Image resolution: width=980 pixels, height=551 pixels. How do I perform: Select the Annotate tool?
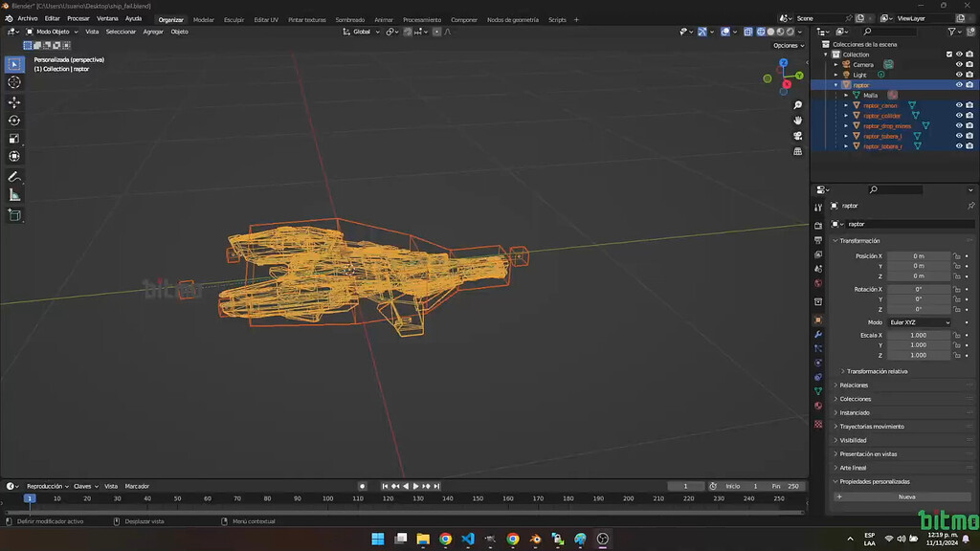point(13,177)
